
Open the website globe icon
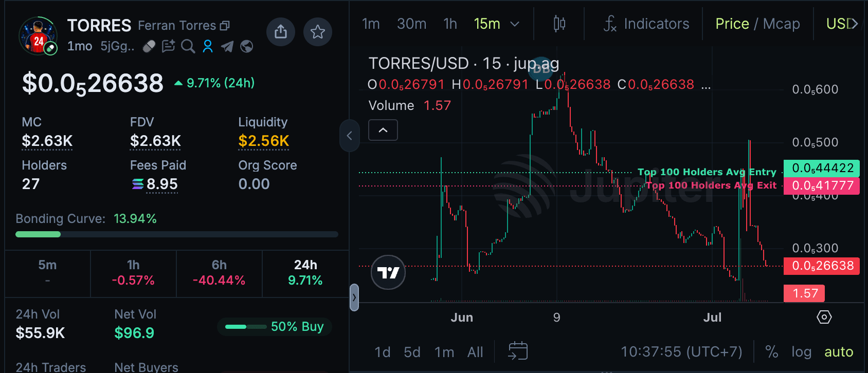coord(247,47)
